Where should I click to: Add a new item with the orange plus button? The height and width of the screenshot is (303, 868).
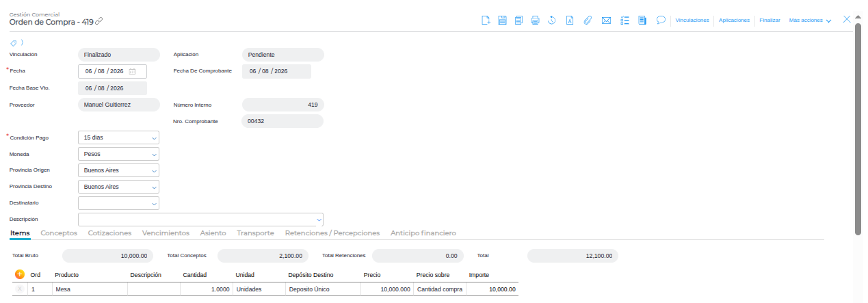click(19, 274)
